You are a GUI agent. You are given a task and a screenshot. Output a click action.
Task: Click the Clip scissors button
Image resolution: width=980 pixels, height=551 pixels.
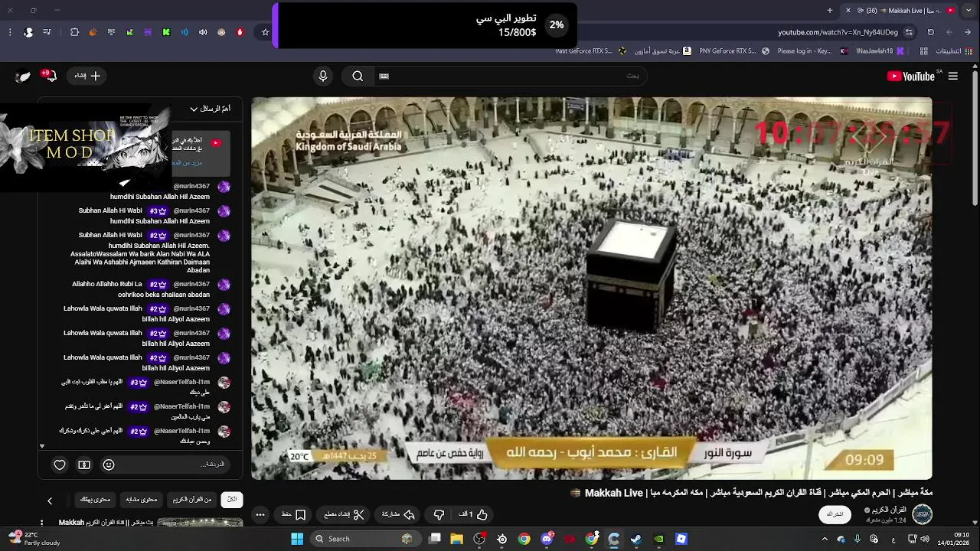344,514
